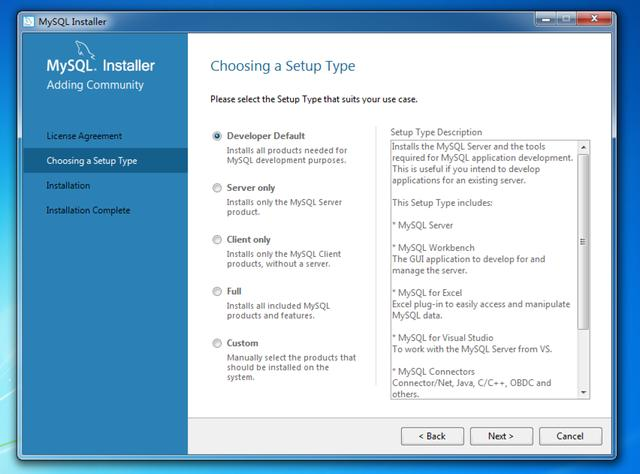Click the MySQL dolphin logo
The image size is (640, 474).
85,49
